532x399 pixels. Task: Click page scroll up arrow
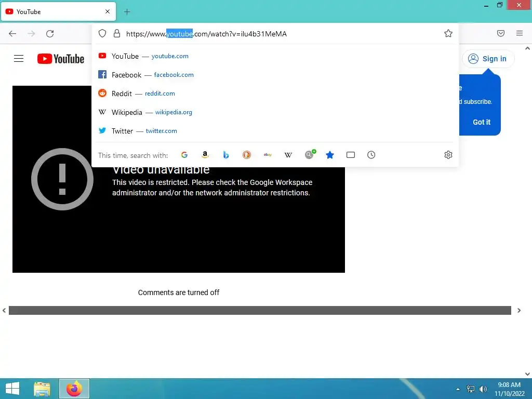pyautogui.click(x=527, y=48)
